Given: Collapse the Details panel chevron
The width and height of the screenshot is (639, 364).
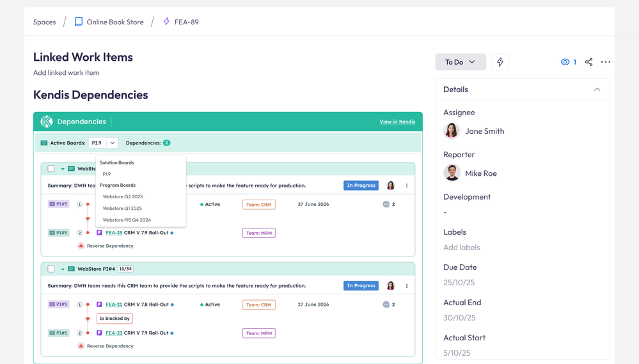Looking at the screenshot, I should [597, 90].
